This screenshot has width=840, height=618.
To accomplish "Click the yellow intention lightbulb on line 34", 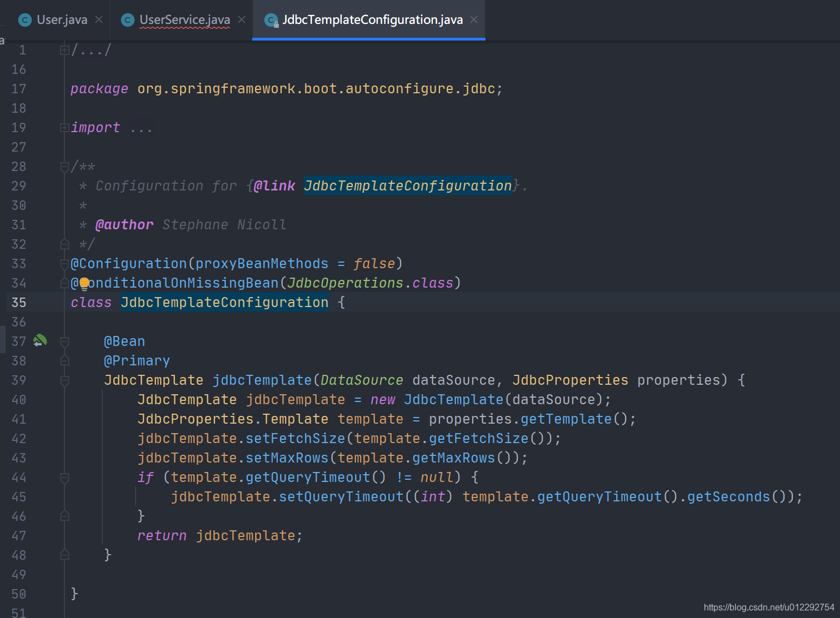I will coord(84,284).
